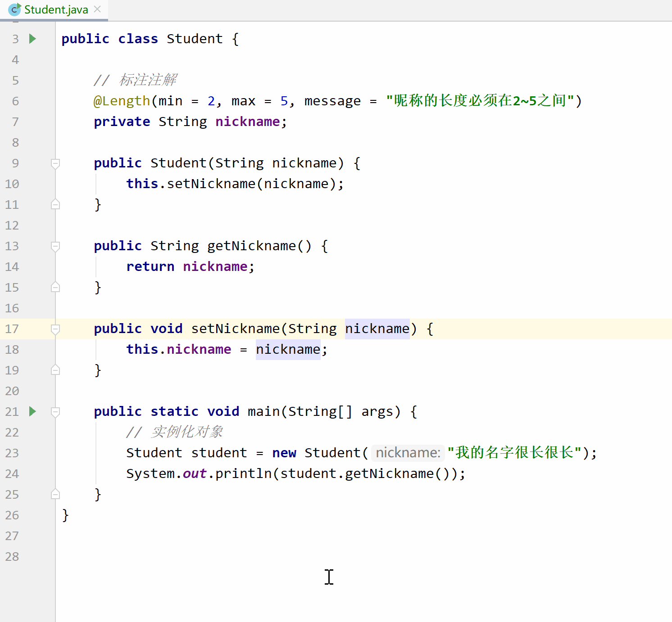The height and width of the screenshot is (622, 672).
Task: Collapse the main method fold at line 21
Action: [55, 411]
